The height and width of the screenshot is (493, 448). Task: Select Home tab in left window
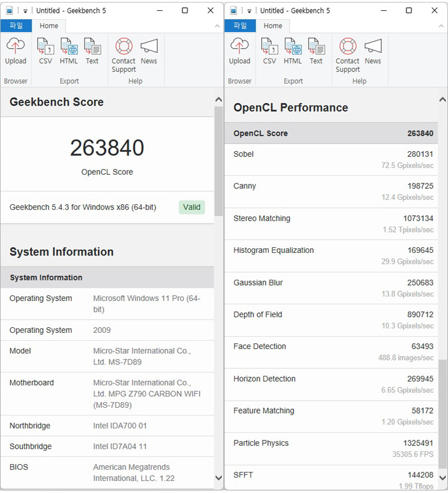49,26
